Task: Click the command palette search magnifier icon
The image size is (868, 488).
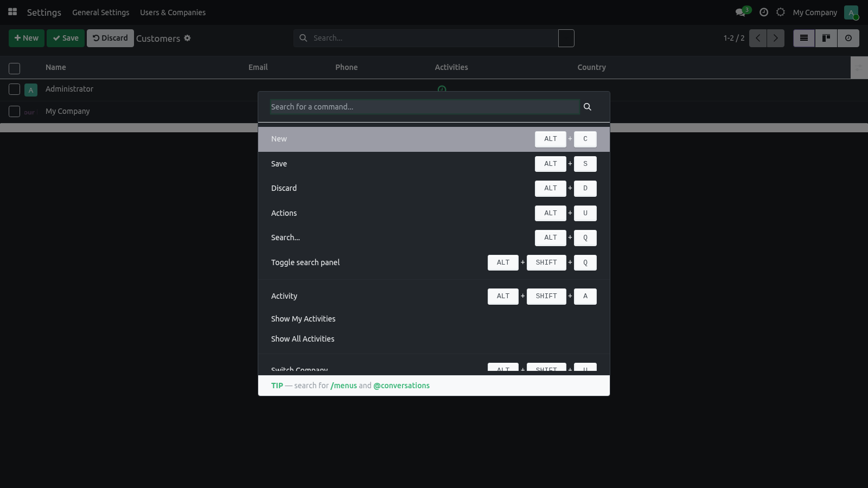Action: point(588,107)
